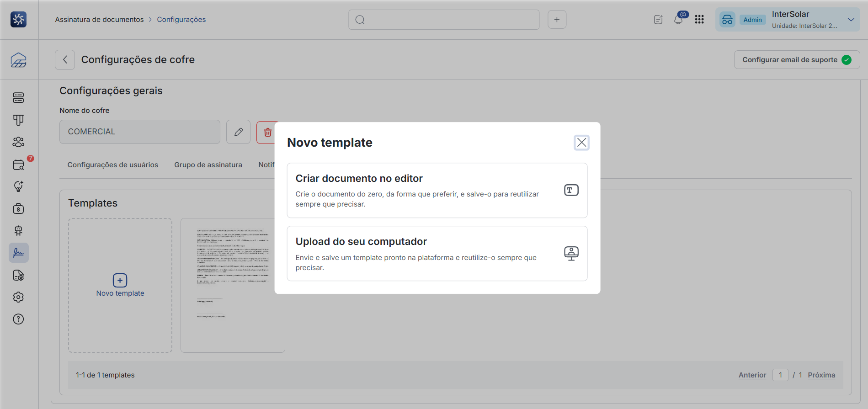Viewport: 868px width, 409px height.
Task: Open the kanban board icon in sidebar
Action: pyautogui.click(x=18, y=120)
